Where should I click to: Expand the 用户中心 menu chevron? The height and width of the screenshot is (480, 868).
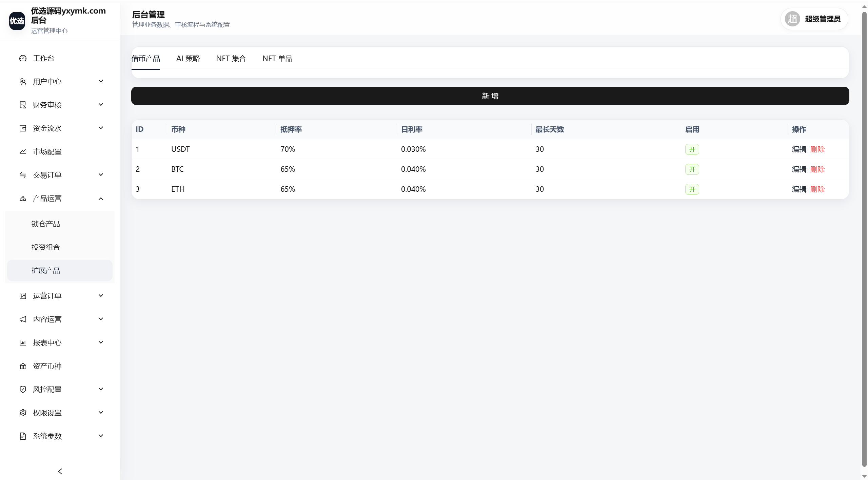coord(101,81)
